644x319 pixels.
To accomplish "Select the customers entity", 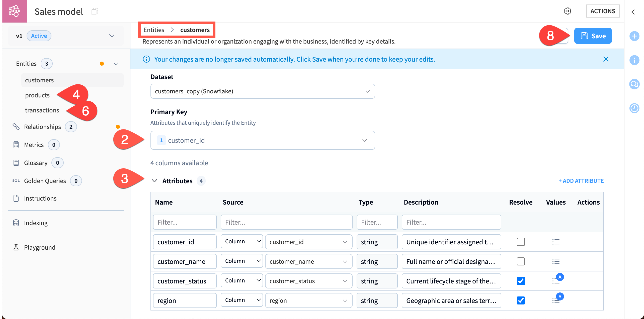I will pyautogui.click(x=72, y=80).
